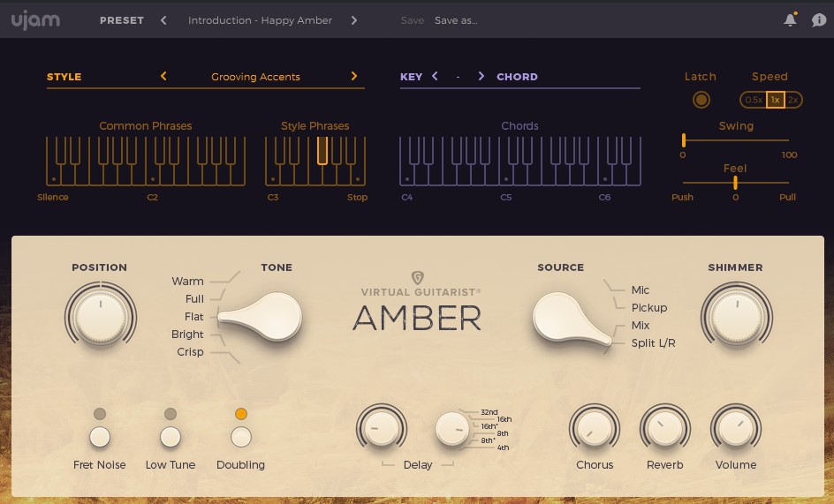Enable the Low Tune switch
Viewport: 834px width, 504px height.
click(171, 436)
